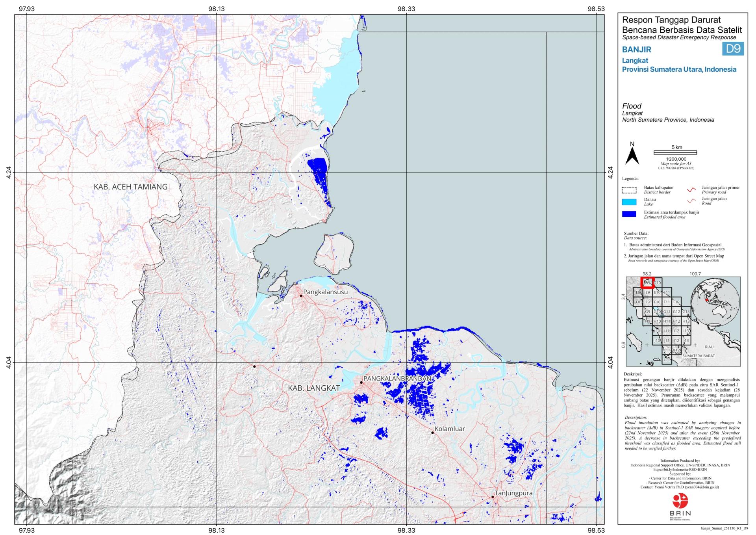756x535 pixels.
Task: Click the RIAU label in index map
Action: [709, 347]
